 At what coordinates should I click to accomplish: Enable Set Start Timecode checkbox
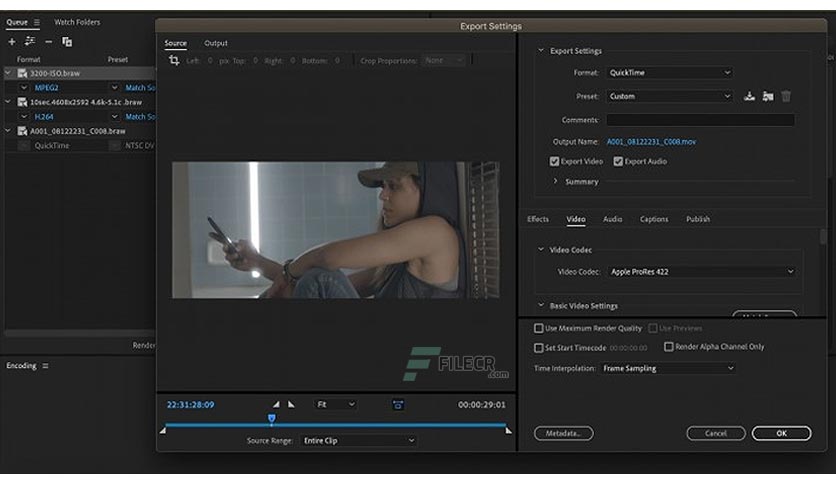pos(538,348)
